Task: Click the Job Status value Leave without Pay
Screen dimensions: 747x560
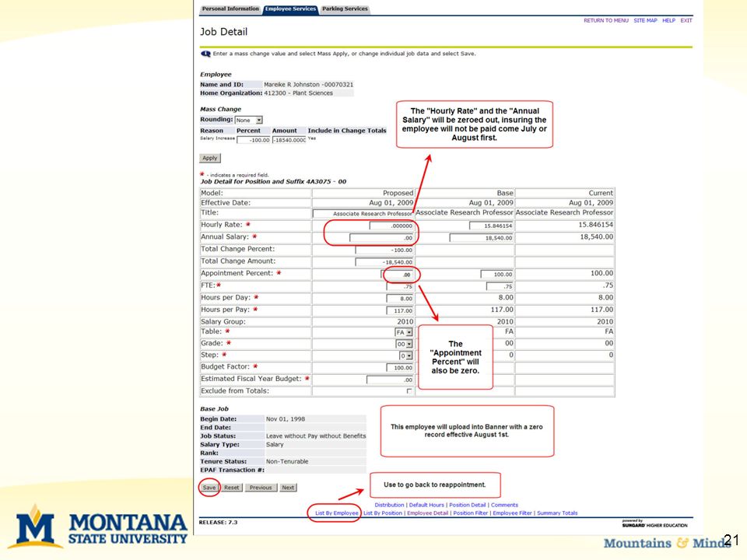Action: pos(316,436)
